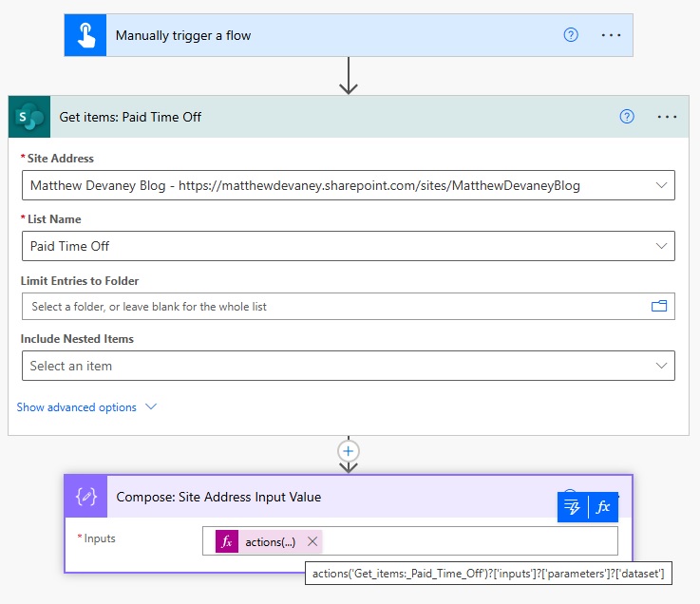This screenshot has width=700, height=604.
Task: Click the manual trigger touch icon
Action: pos(85,35)
